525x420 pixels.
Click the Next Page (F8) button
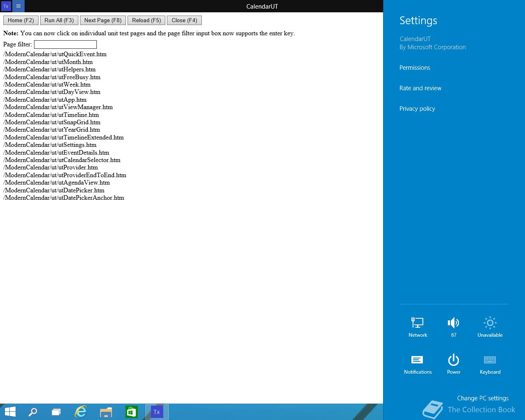(103, 21)
